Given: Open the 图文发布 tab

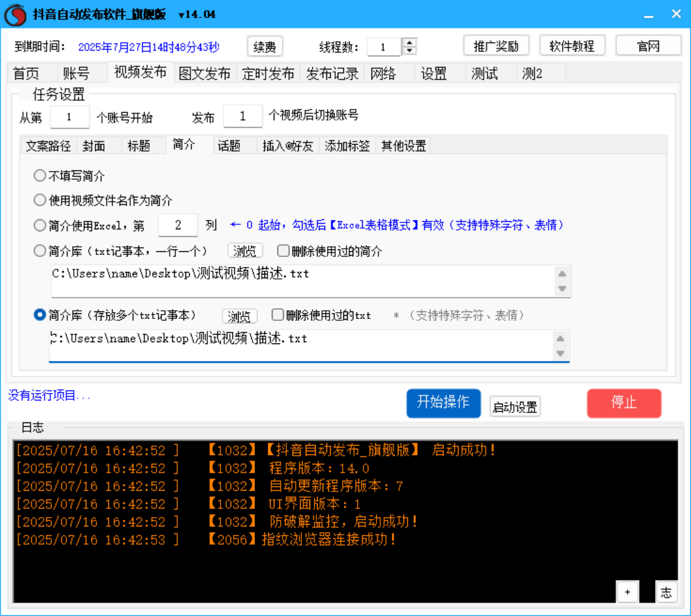Looking at the screenshot, I should click(205, 73).
